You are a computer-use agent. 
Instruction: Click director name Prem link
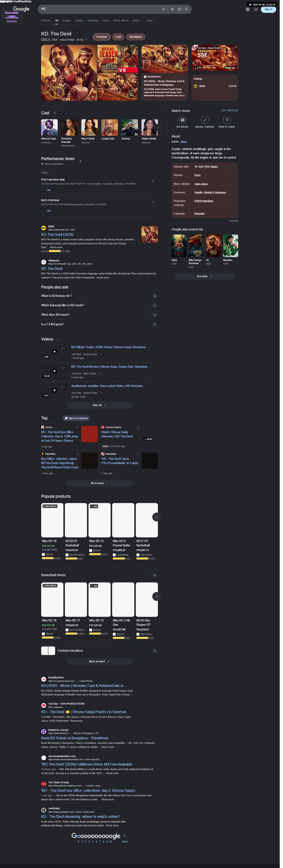point(197,175)
